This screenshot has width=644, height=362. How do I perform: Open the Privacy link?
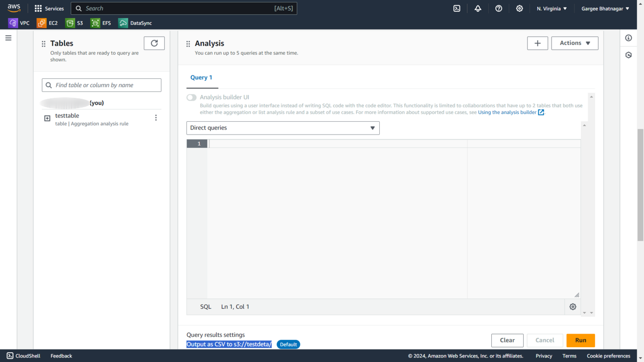tap(544, 356)
